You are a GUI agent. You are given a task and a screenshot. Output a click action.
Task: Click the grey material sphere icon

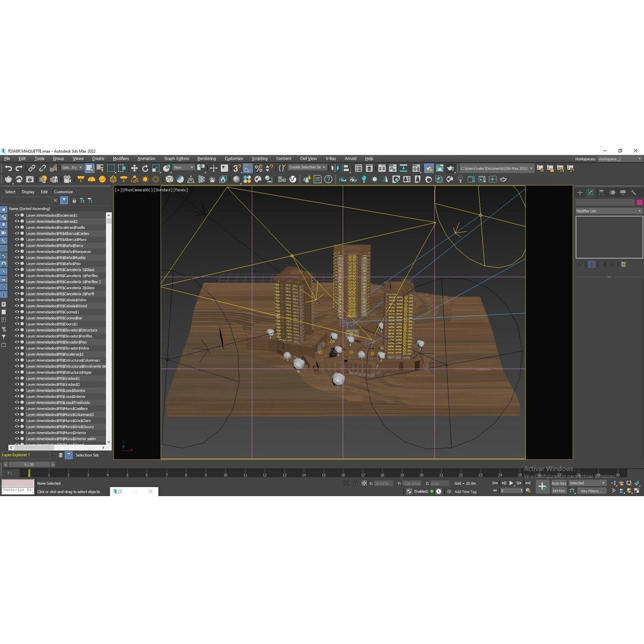(236, 179)
